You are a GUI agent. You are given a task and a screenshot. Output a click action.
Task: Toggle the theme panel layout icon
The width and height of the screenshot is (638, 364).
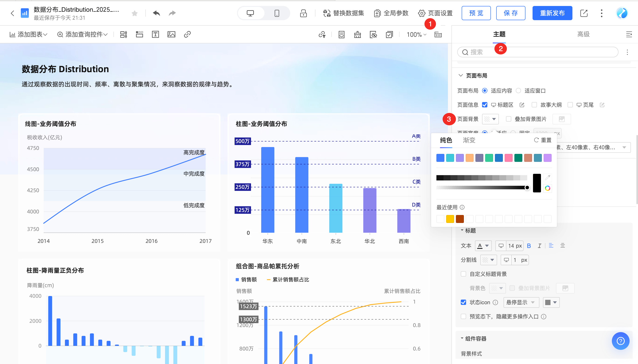(x=438, y=35)
